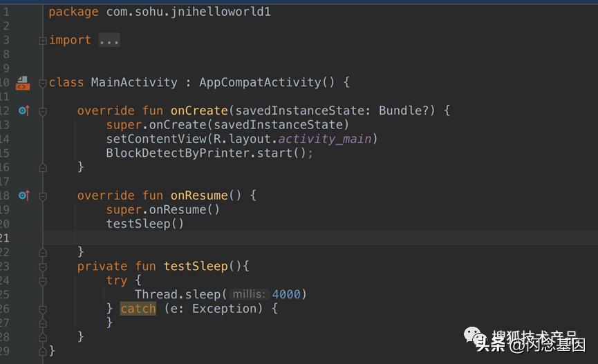Click the setContentView call

tap(156, 139)
